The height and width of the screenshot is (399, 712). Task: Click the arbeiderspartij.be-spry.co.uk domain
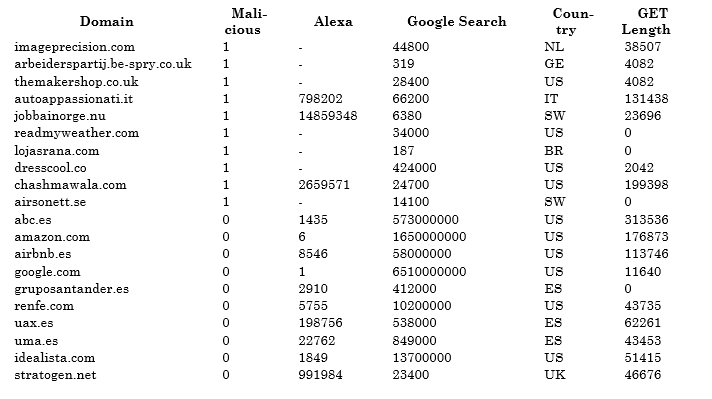pyautogui.click(x=103, y=64)
